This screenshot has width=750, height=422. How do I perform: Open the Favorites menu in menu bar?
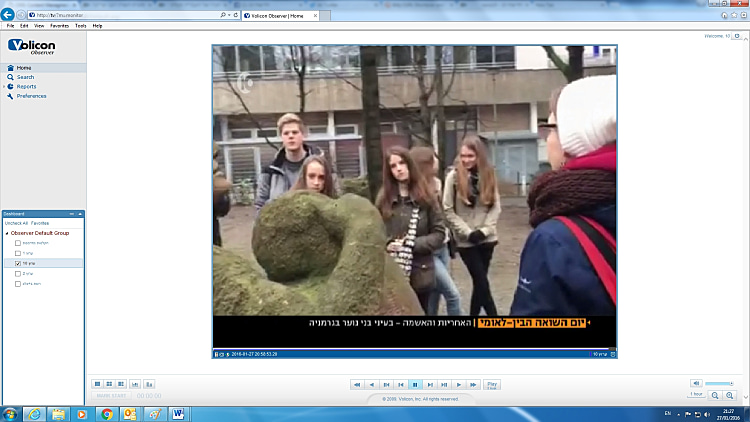(x=60, y=25)
